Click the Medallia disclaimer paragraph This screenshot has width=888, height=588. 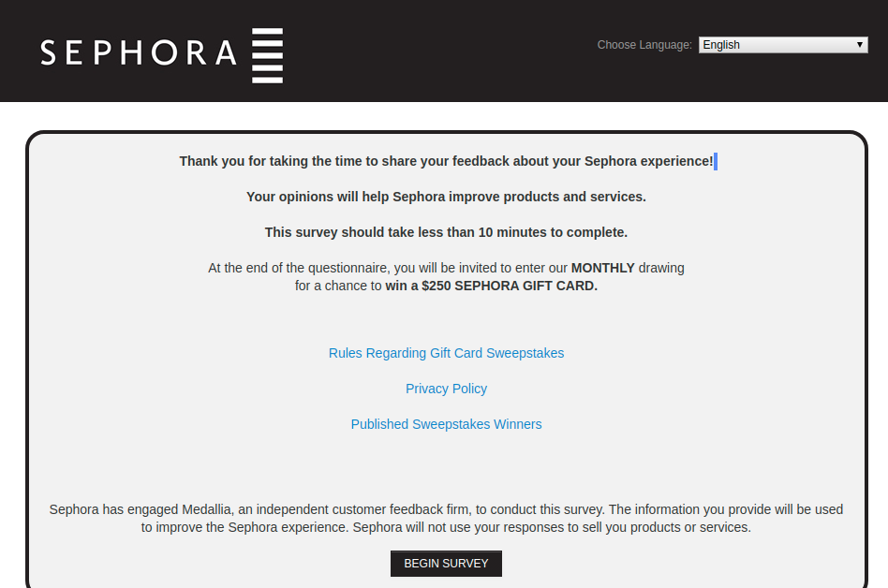click(446, 518)
